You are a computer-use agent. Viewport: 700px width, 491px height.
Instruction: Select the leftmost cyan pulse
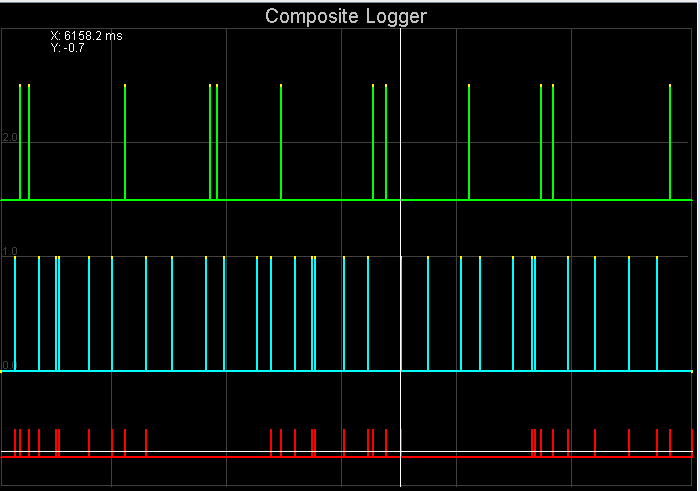point(15,312)
